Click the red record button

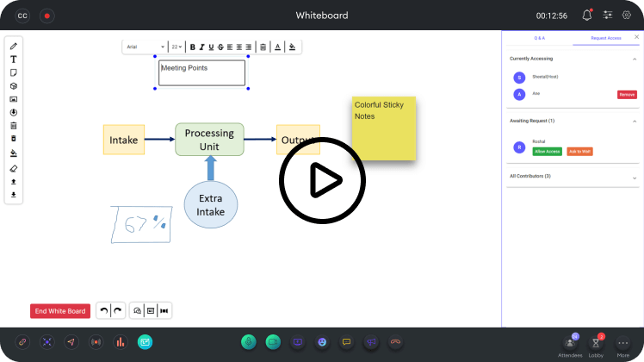(47, 16)
